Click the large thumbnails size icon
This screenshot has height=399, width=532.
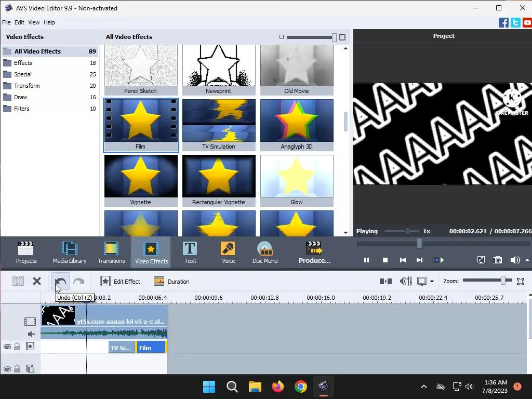[x=342, y=37]
